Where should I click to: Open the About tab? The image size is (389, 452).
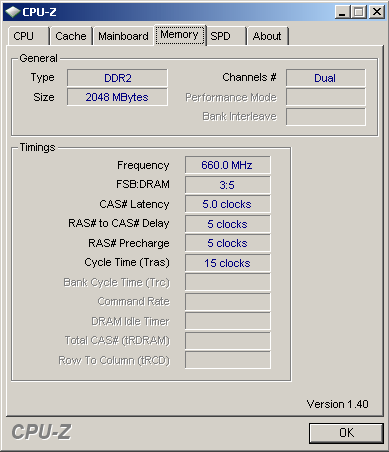coord(267,36)
